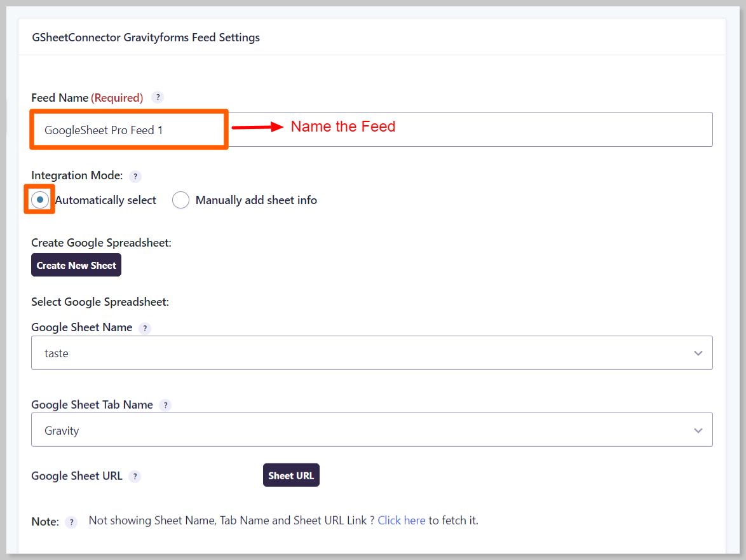Viewport: 746px width, 560px height.
Task: Click the GSheetConnector Gravityforms Feed Settings heading
Action: tap(146, 38)
